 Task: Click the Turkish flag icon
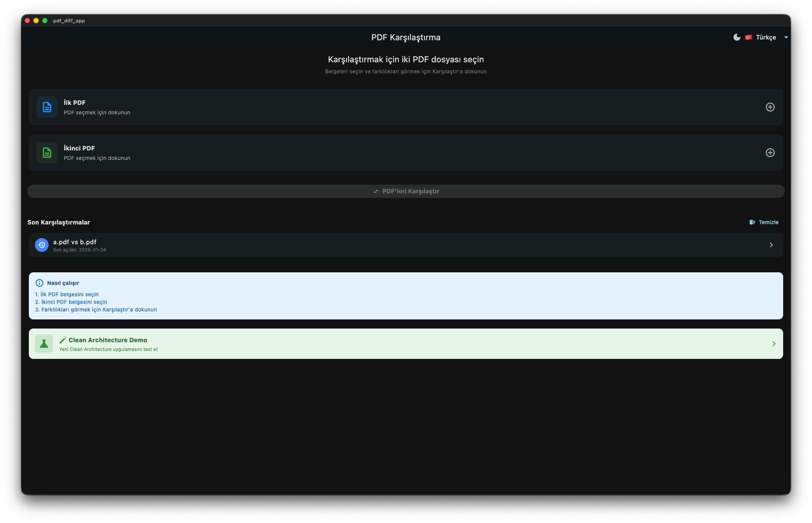point(749,37)
